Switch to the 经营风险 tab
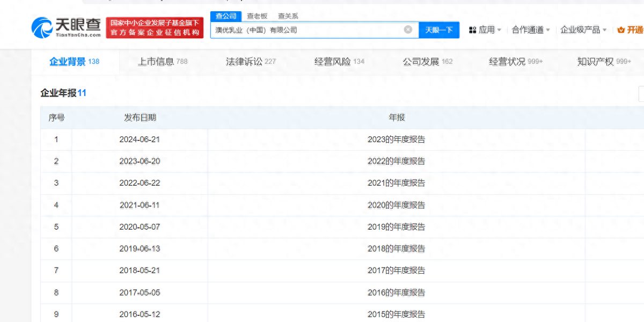644x322 pixels. click(339, 62)
